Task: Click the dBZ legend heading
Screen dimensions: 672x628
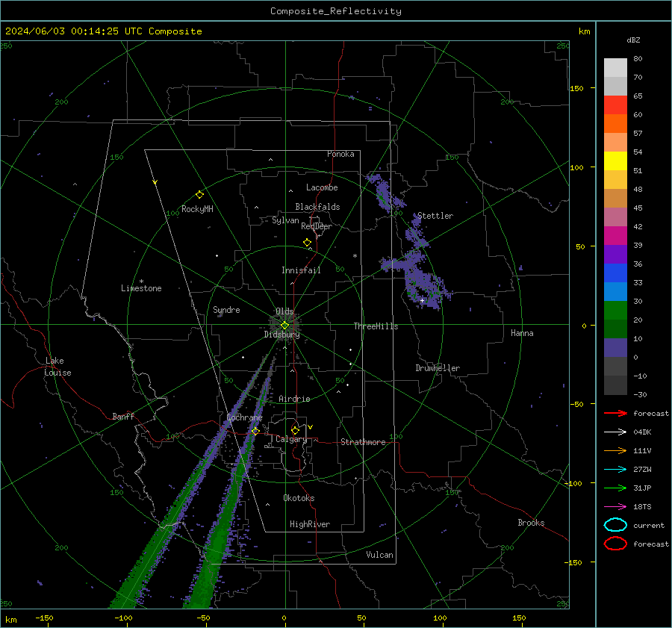Action: click(x=633, y=40)
